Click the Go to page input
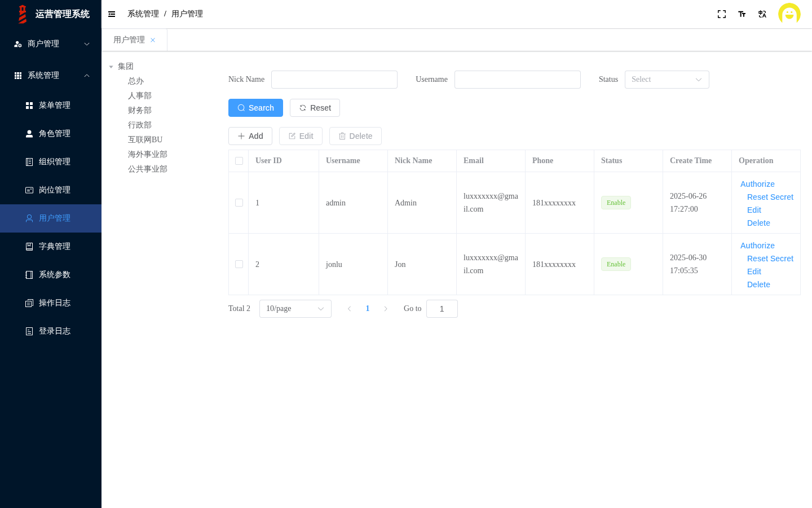The width and height of the screenshot is (812, 508). [x=442, y=309]
